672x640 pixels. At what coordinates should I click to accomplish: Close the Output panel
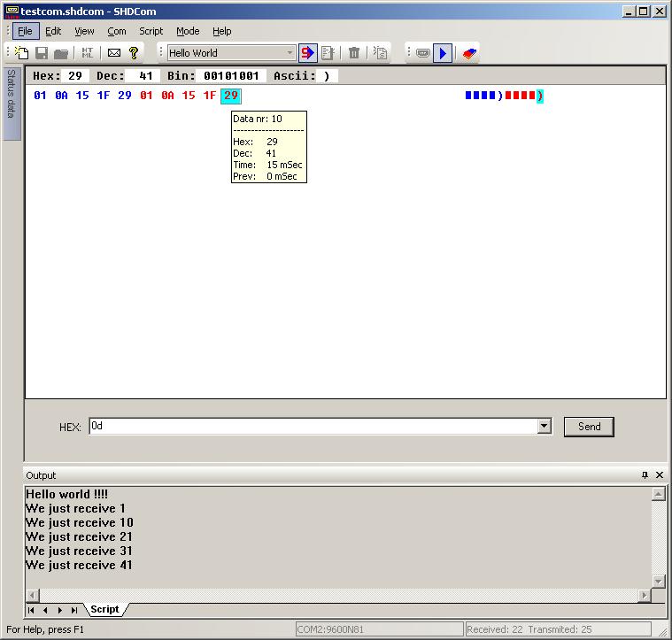tap(660, 475)
